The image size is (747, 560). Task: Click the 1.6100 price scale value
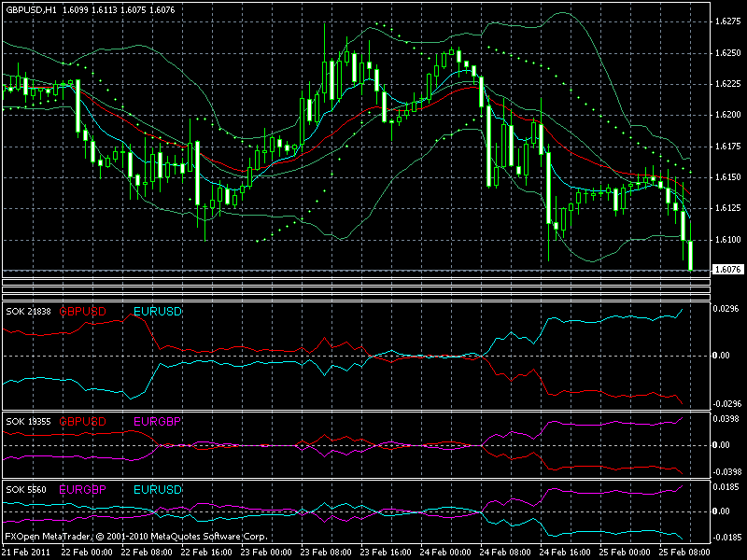pyautogui.click(x=728, y=240)
